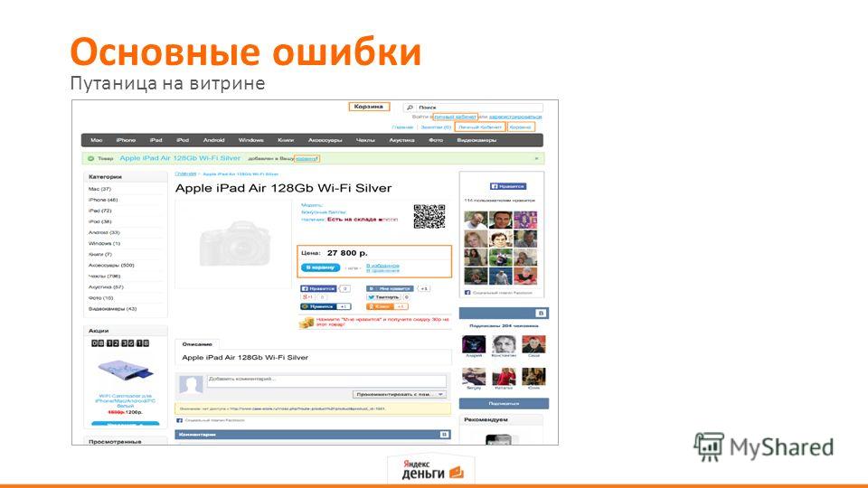Open subscriber Юлия's avatar
The width and height of the screenshot is (868, 488).
[533, 377]
